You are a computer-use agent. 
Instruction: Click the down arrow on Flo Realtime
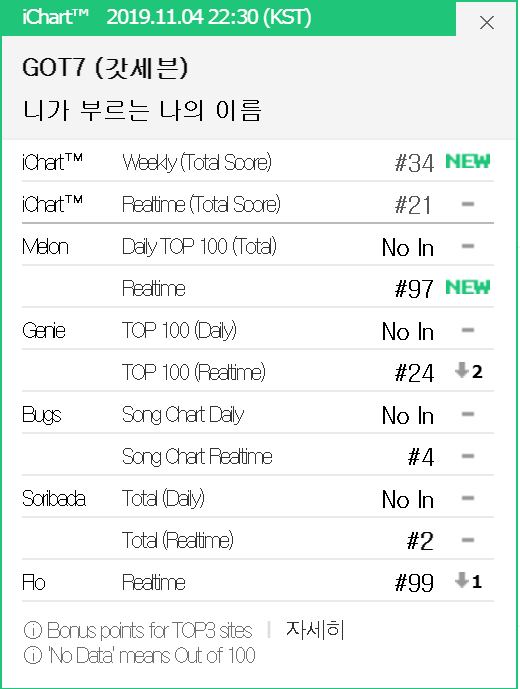coord(462,580)
